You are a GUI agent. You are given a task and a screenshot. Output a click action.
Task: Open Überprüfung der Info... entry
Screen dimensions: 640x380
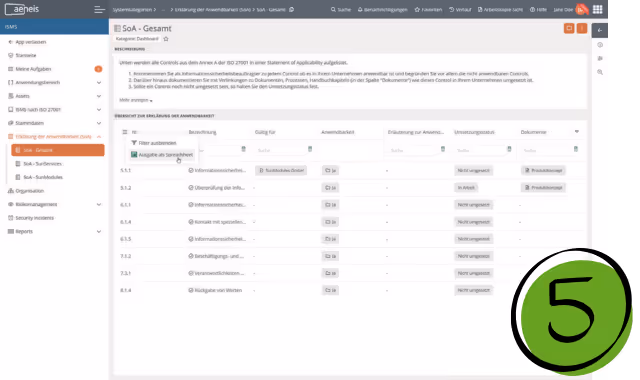point(217,188)
